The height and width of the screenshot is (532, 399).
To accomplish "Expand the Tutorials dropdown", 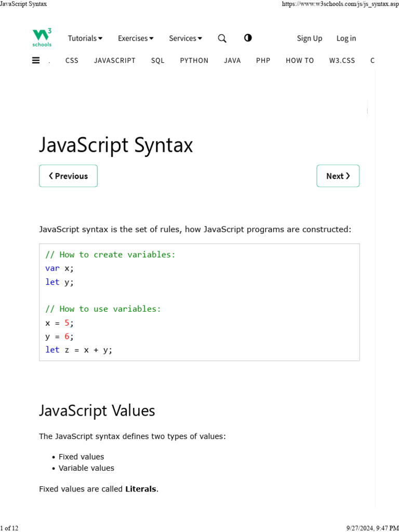I will coord(85,38).
